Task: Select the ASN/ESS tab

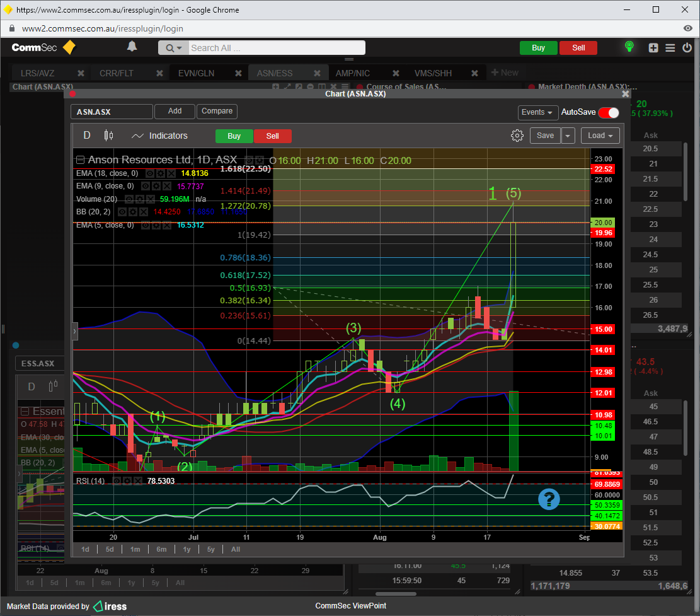Action: (x=275, y=73)
